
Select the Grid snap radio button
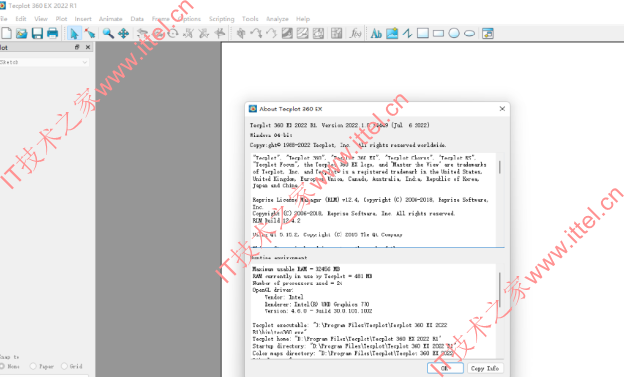pos(64,366)
